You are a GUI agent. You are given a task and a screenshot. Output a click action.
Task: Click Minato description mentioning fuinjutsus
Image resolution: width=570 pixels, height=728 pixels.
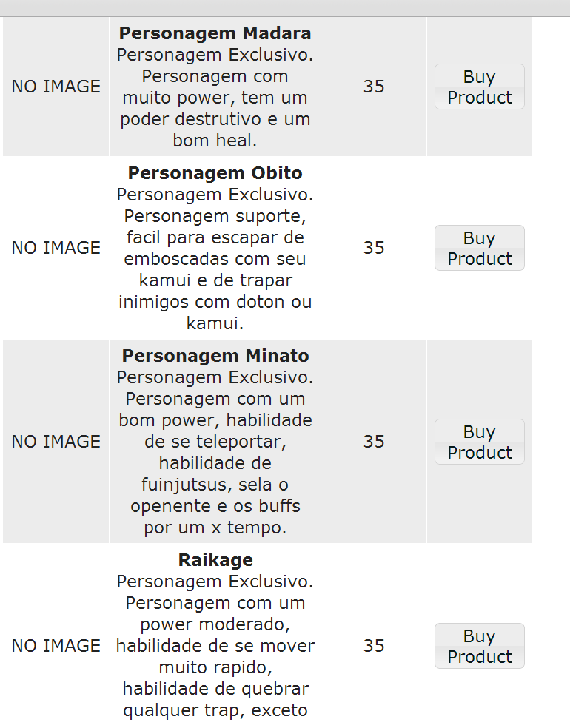(215, 452)
